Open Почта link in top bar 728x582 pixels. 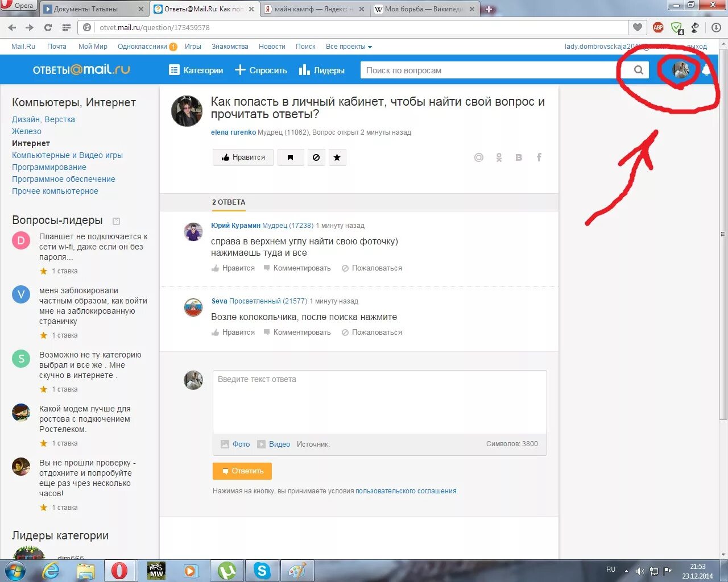[x=57, y=47]
